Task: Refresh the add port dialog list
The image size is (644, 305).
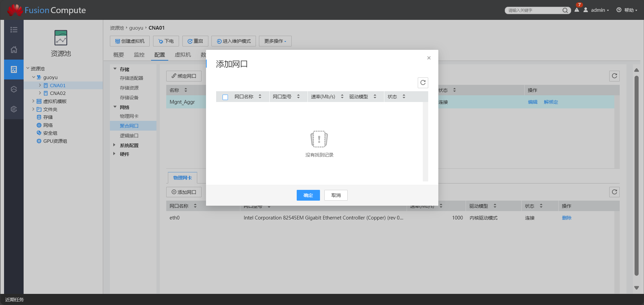Action: [x=423, y=82]
